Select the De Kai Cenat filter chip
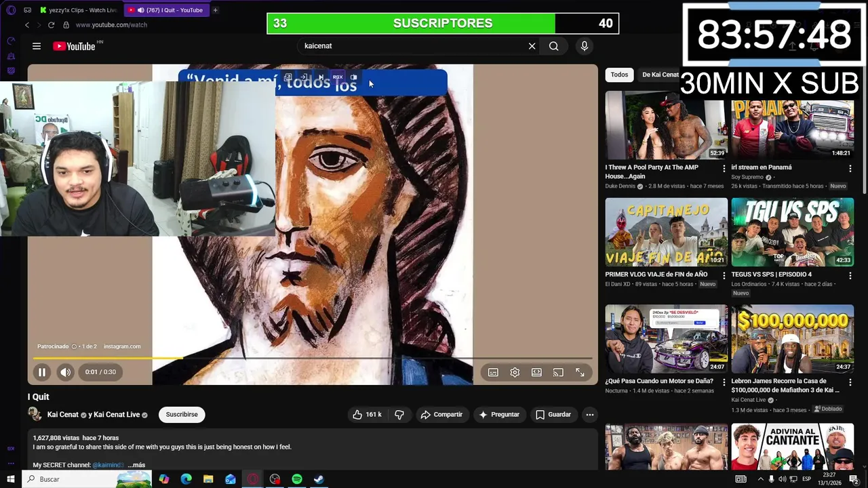This screenshot has width=868, height=488. (660, 75)
